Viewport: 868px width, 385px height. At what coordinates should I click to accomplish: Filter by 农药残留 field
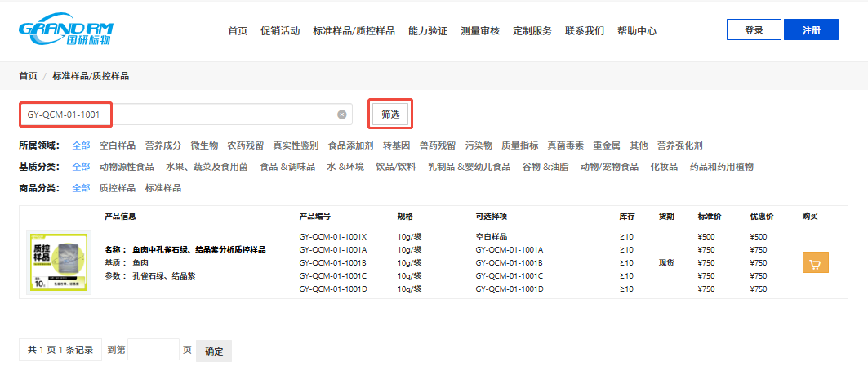tap(245, 145)
